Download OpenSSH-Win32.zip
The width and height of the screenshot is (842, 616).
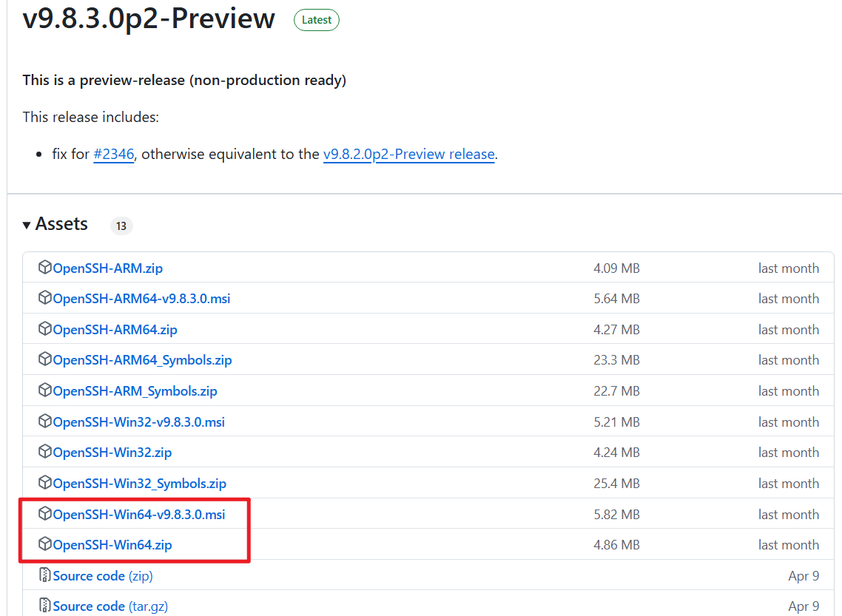112,453
